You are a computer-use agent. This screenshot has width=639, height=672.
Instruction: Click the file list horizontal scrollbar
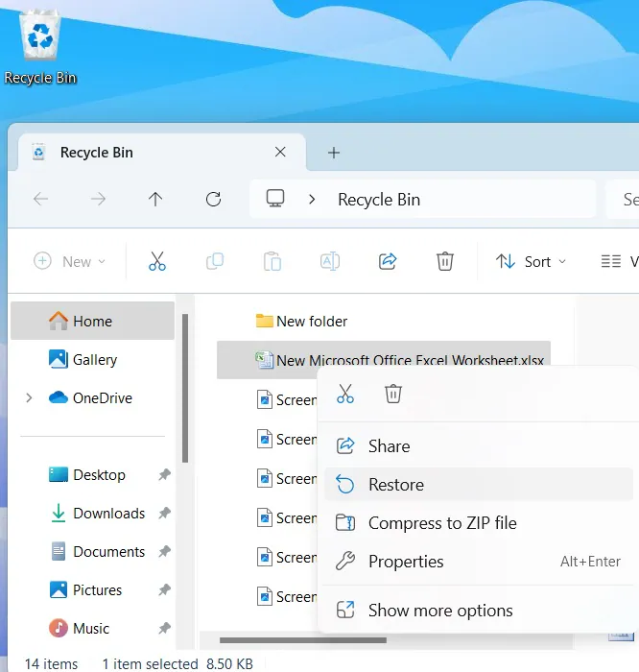303,640
